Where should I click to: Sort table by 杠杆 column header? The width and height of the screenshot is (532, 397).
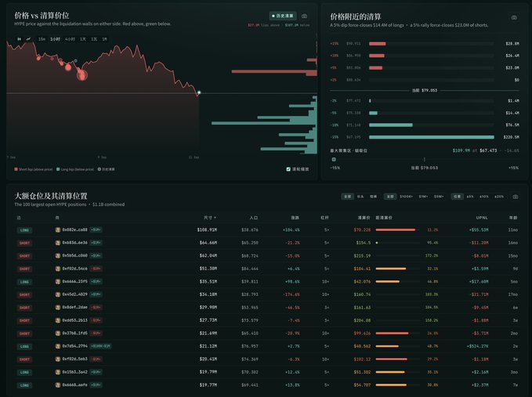point(324,218)
